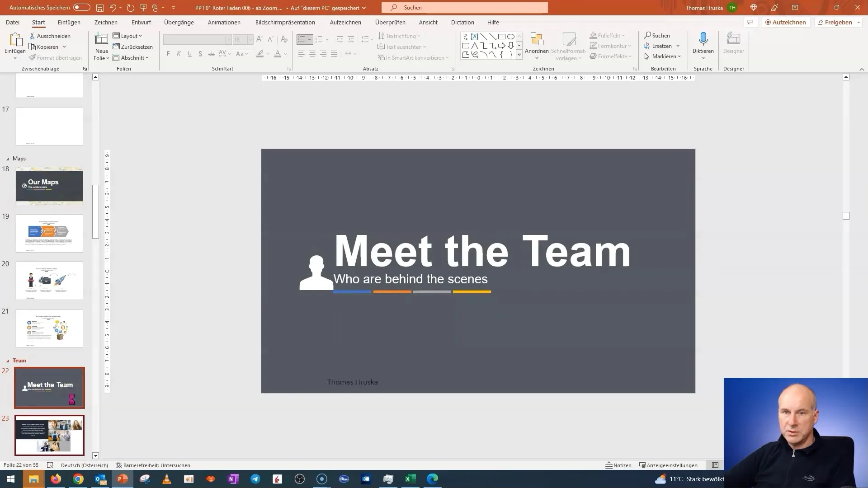Open the SmartArt conversion tool

tap(414, 57)
